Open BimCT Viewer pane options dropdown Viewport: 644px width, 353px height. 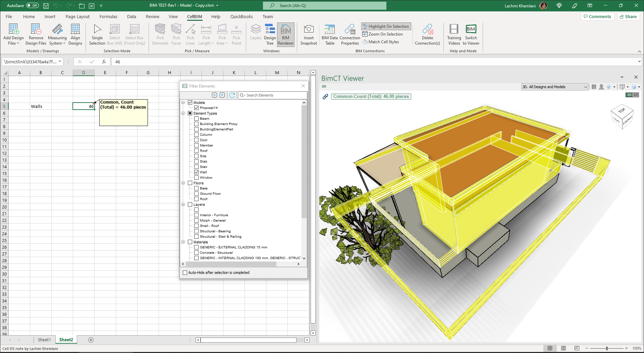coord(622,77)
